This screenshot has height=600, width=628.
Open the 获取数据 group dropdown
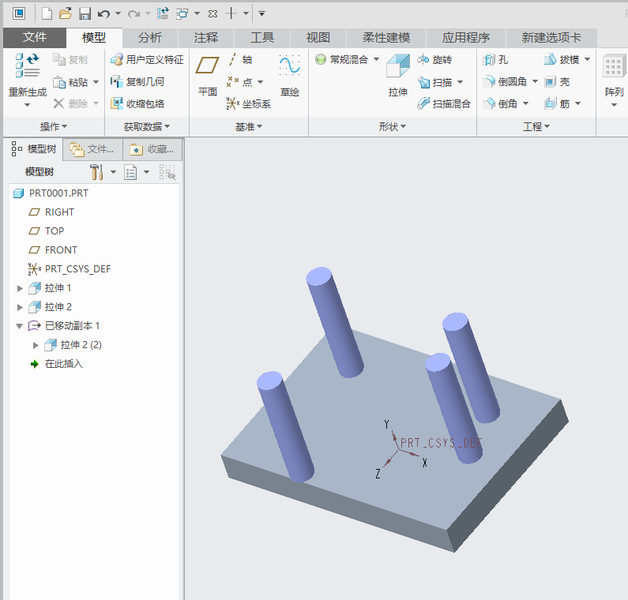pyautogui.click(x=147, y=127)
